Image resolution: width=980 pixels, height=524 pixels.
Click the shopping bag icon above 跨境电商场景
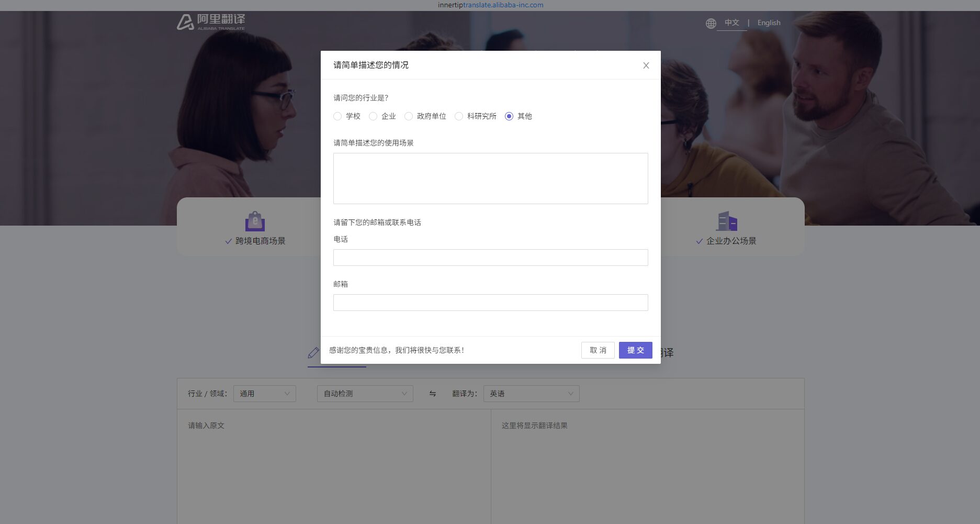click(x=255, y=221)
